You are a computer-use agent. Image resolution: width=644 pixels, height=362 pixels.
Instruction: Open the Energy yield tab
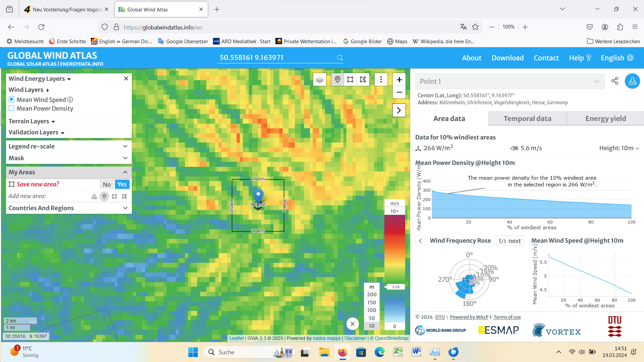coord(605,119)
